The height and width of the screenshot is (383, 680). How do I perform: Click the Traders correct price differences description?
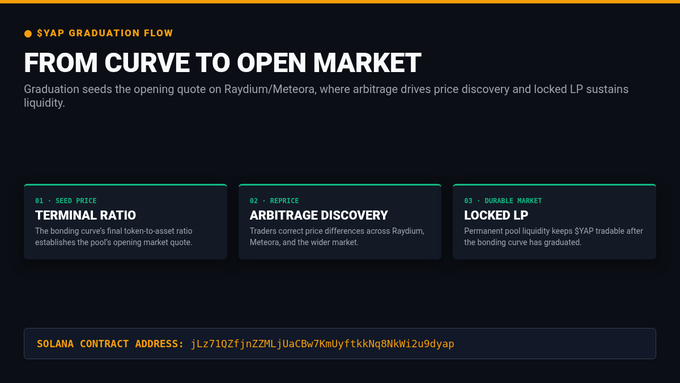tap(337, 237)
